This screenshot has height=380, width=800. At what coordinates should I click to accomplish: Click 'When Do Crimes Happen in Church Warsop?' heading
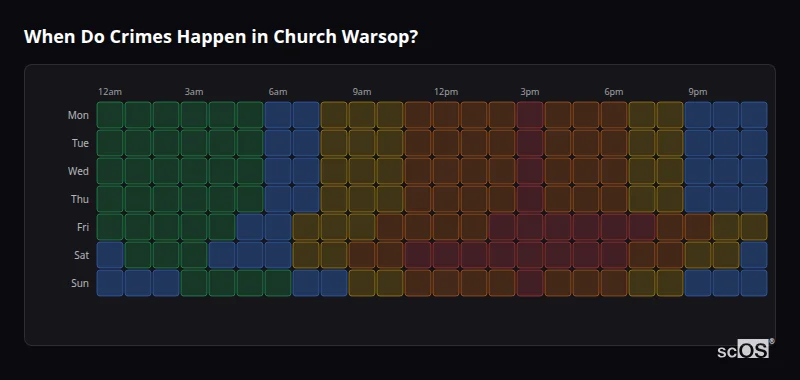coord(221,37)
